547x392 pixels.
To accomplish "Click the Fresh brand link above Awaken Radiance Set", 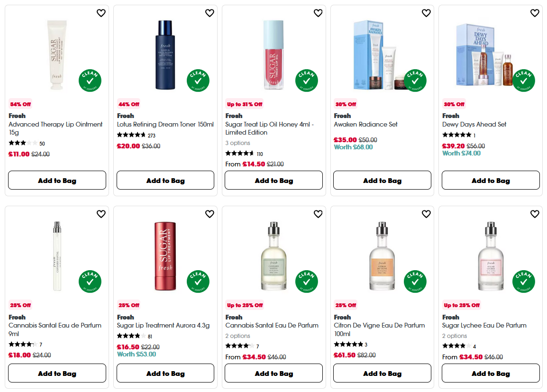I will point(342,116).
